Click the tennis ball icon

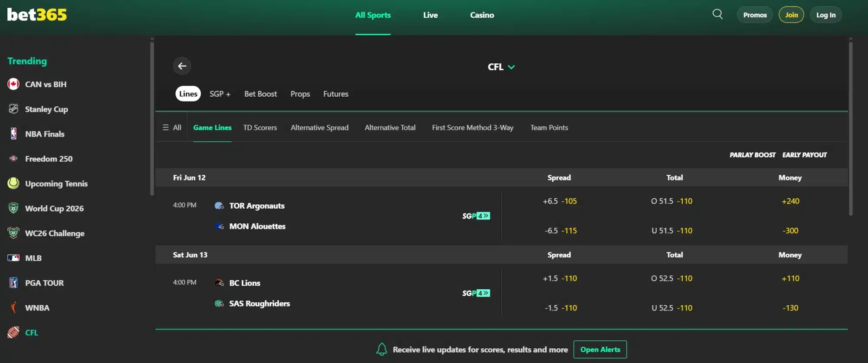(13, 183)
